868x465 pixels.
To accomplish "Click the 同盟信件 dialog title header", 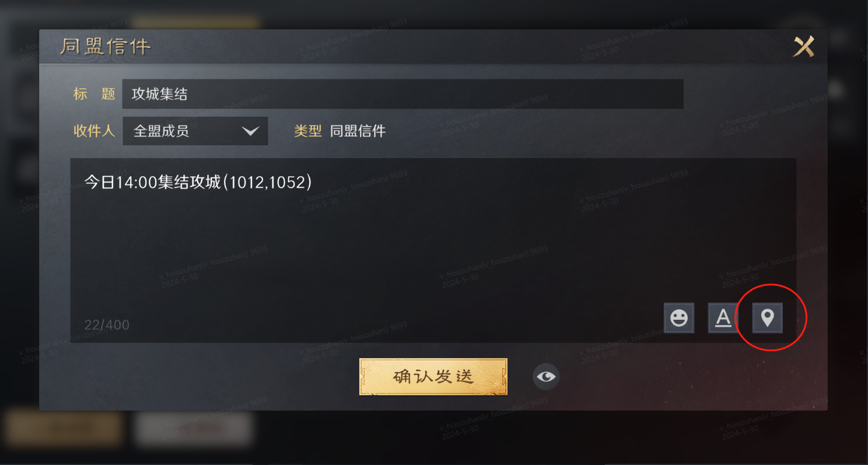I will (106, 47).
